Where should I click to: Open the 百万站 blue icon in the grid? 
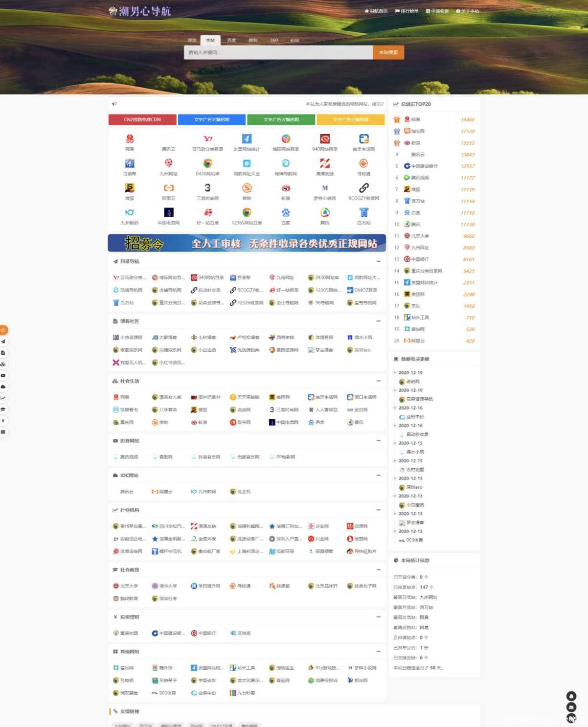click(x=364, y=212)
